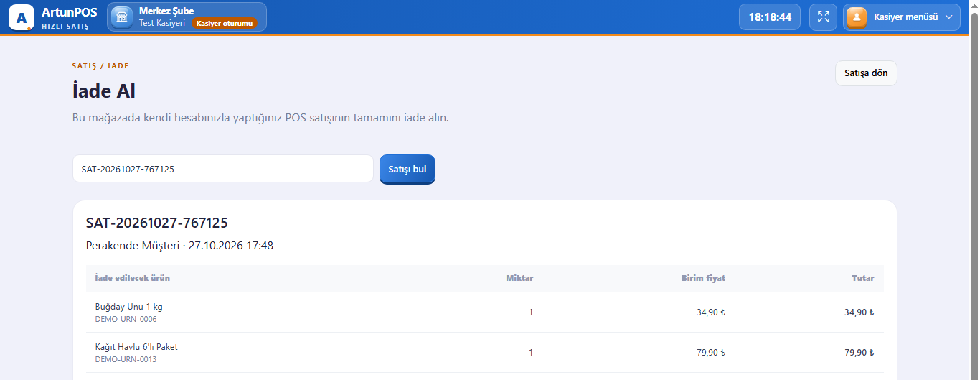Click the SAT-20261027-767125 sale title
980x380 pixels.
pos(157,223)
